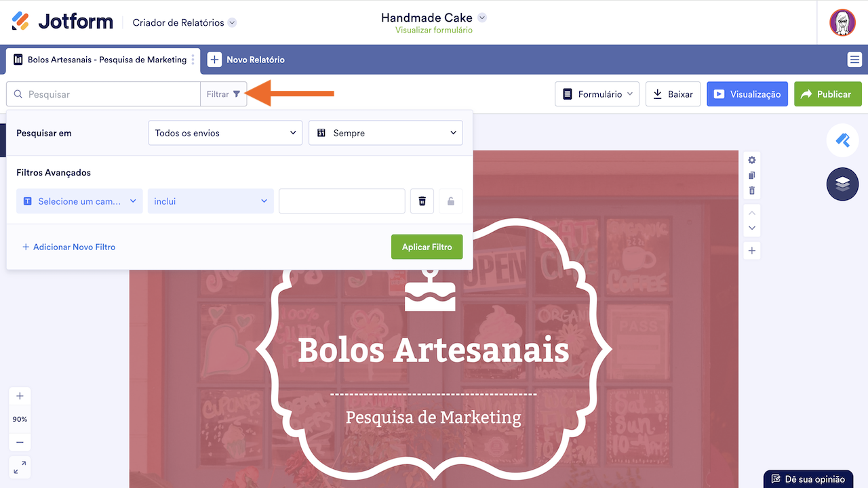Open the report designer paint roller icon
This screenshot has width=868, height=488.
point(842,140)
